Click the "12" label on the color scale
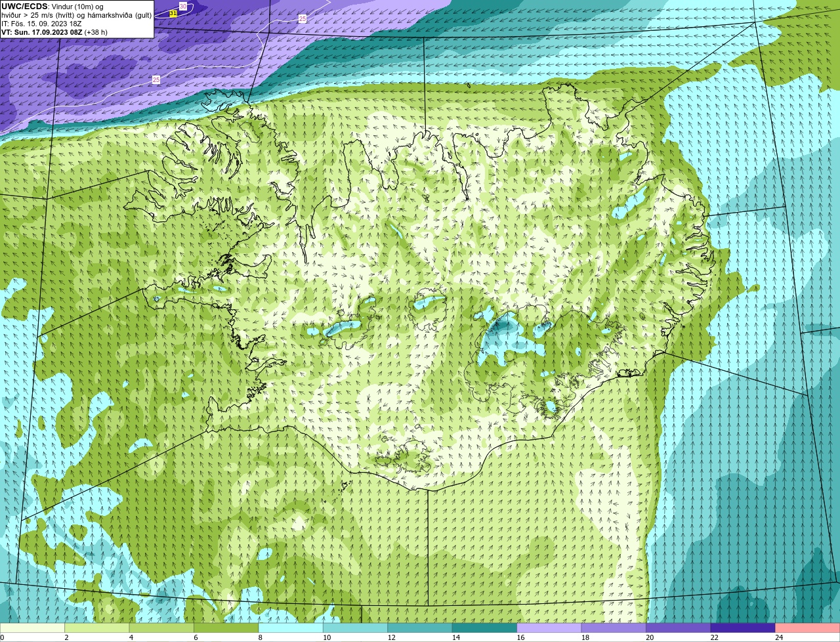The width and height of the screenshot is (840, 642). pos(391,637)
